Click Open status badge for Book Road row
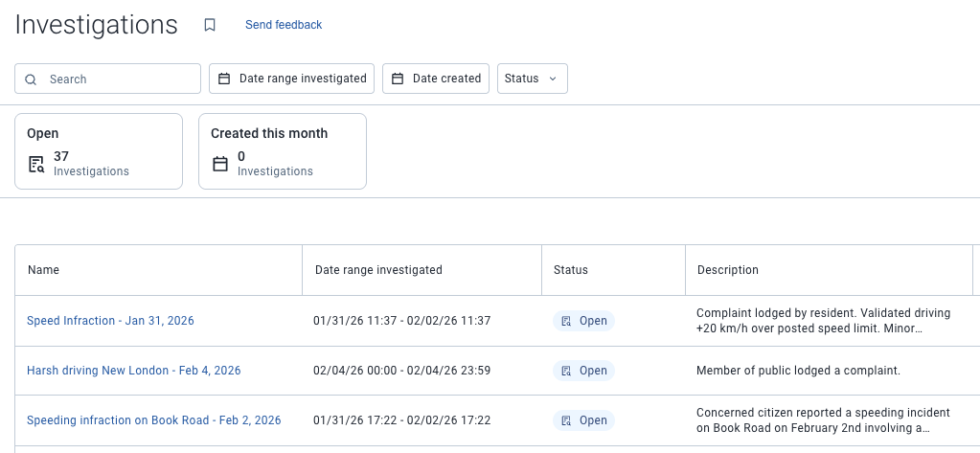The image size is (980, 453). click(x=583, y=420)
